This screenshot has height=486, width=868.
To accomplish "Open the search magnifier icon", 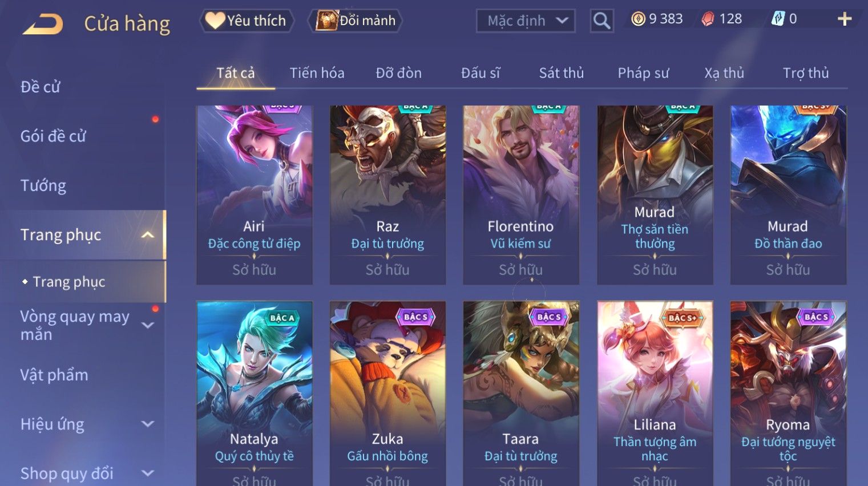I will click(601, 21).
